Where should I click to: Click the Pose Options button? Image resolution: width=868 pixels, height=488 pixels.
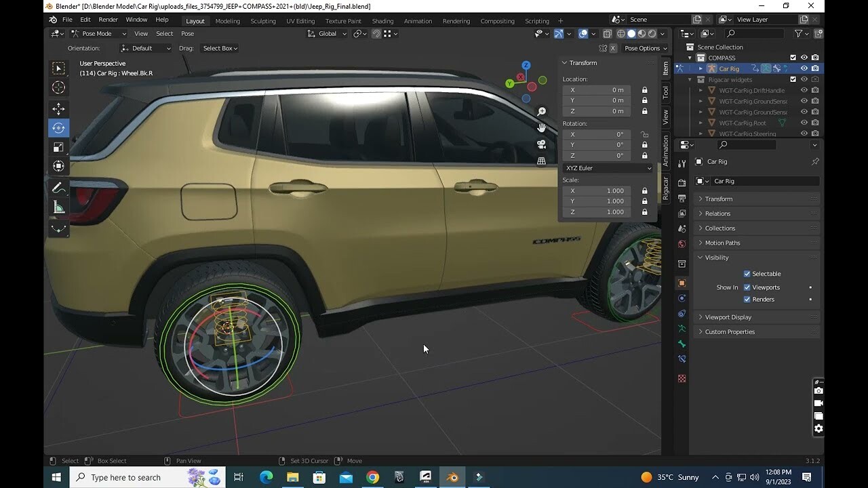click(644, 48)
